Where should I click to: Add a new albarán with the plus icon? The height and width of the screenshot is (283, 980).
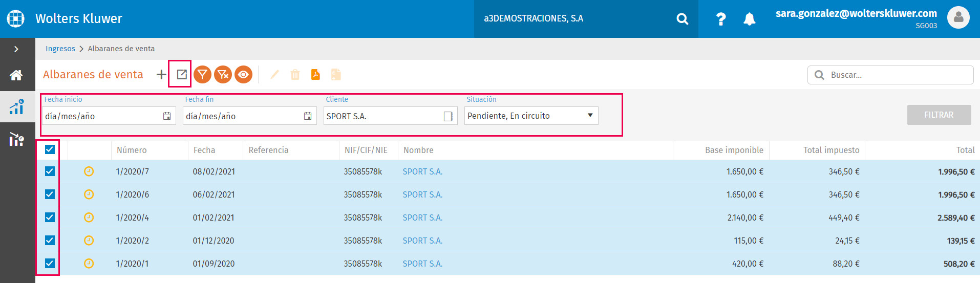(161, 74)
